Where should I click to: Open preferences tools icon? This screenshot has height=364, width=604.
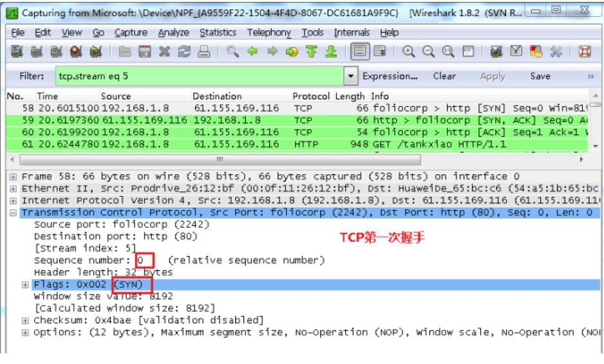click(556, 51)
